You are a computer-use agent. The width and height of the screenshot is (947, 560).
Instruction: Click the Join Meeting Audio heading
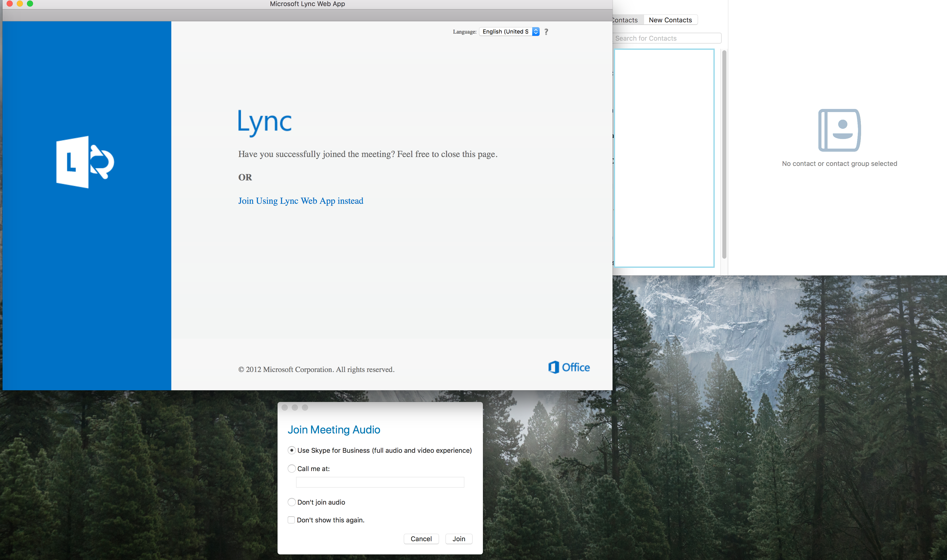point(334,430)
